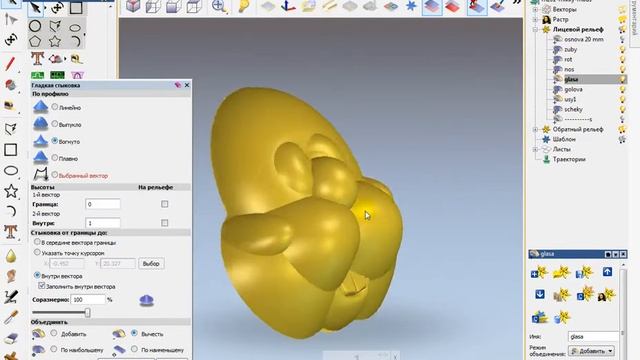Select the ellipse tool in the tool grid

point(75,28)
